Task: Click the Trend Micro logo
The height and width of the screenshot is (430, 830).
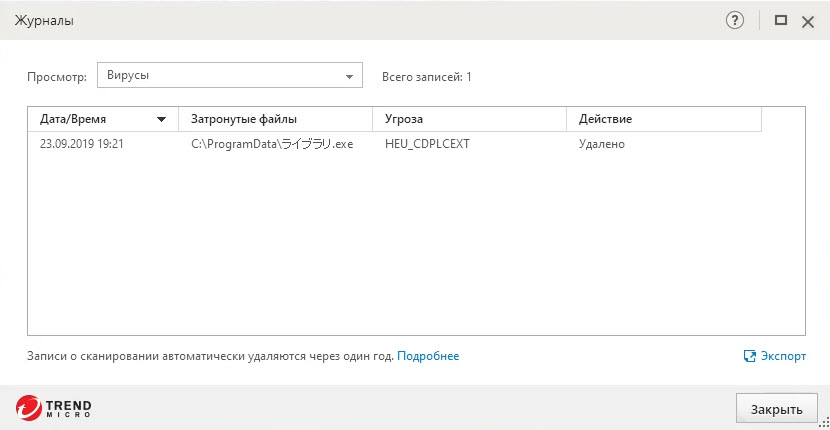Action: pyautogui.click(x=54, y=407)
